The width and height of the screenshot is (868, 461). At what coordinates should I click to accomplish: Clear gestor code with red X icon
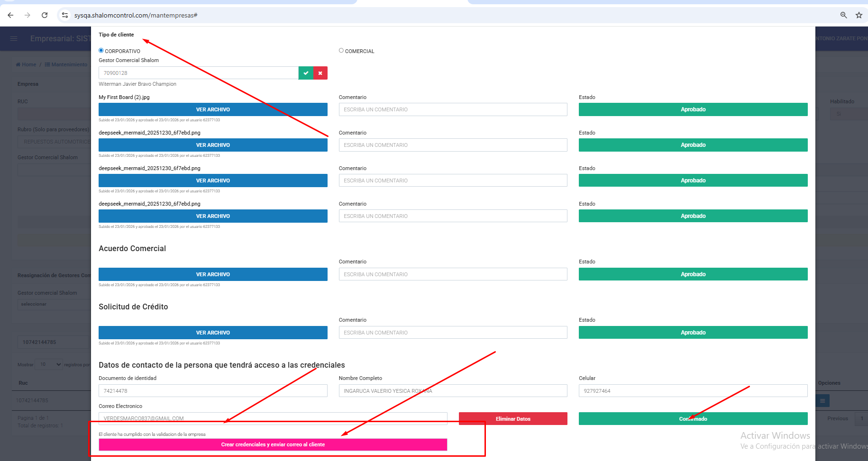tap(320, 73)
